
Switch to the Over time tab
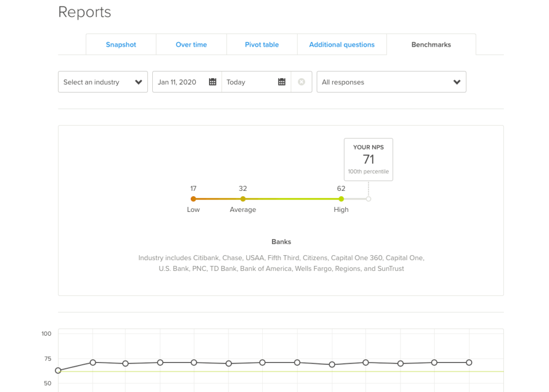click(191, 45)
